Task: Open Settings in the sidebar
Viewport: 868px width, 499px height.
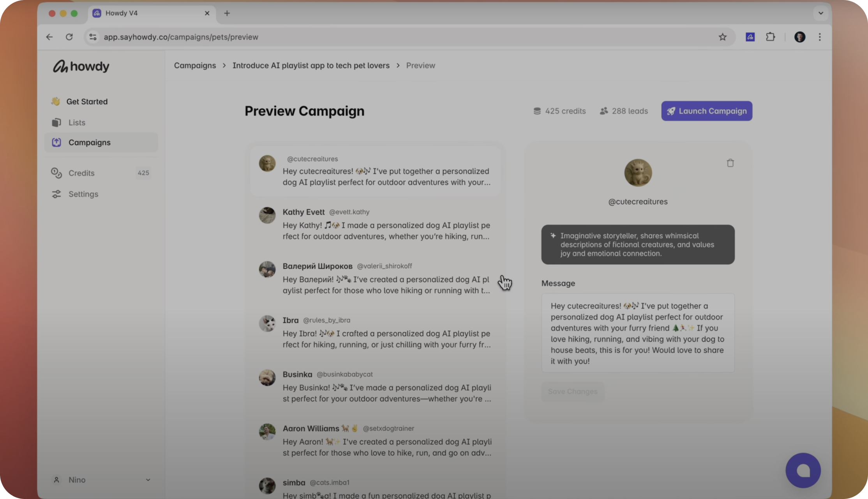Action: 83,194
